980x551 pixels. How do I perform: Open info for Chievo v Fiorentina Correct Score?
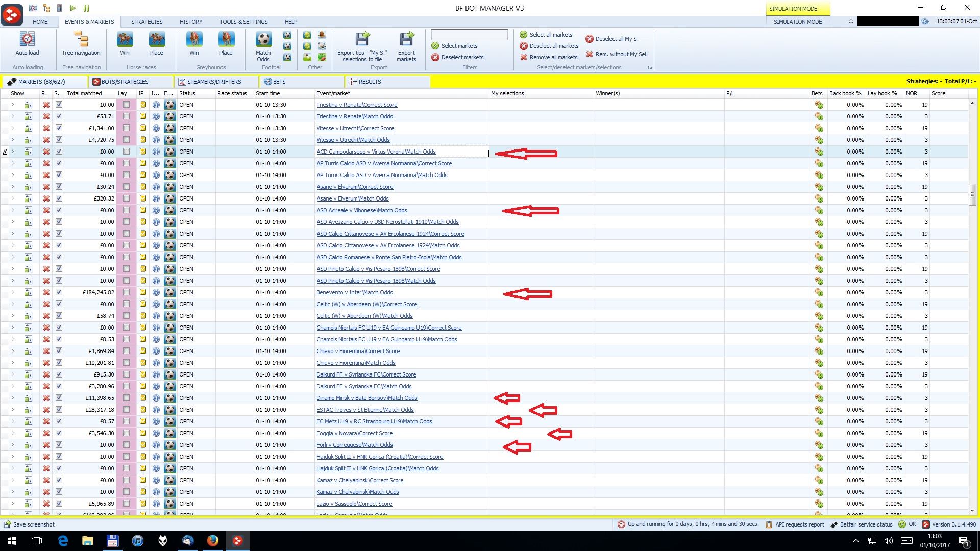tap(156, 351)
